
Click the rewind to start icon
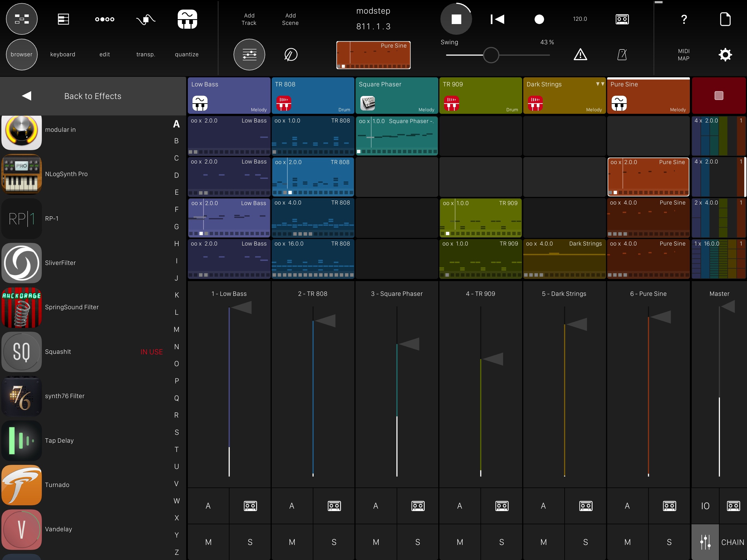point(497,19)
